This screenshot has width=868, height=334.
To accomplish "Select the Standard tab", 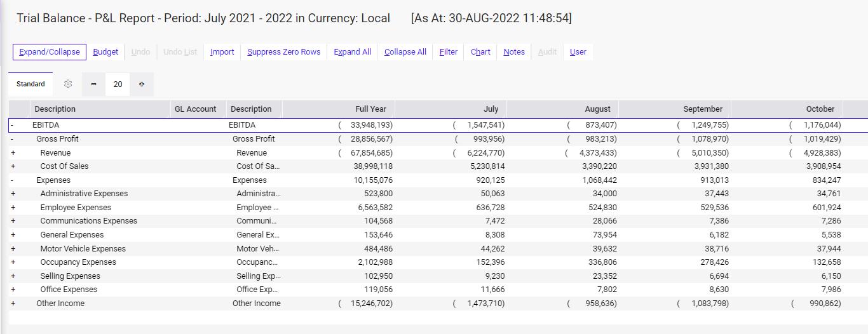I will pos(31,84).
